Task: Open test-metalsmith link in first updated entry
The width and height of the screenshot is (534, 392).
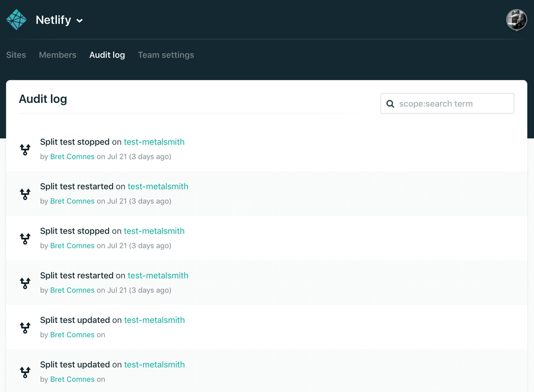Action: click(154, 320)
